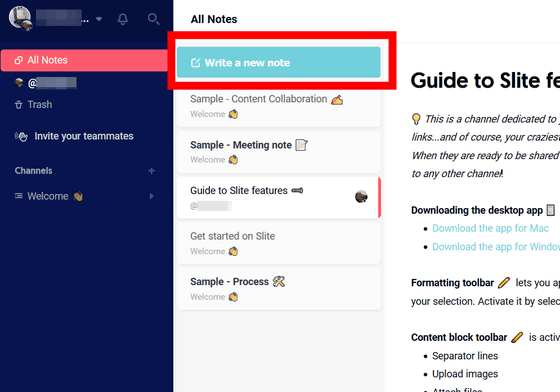Viewport: 560px width, 392px height.
Task: Expand the Welcome channel arrow
Action: (x=151, y=196)
